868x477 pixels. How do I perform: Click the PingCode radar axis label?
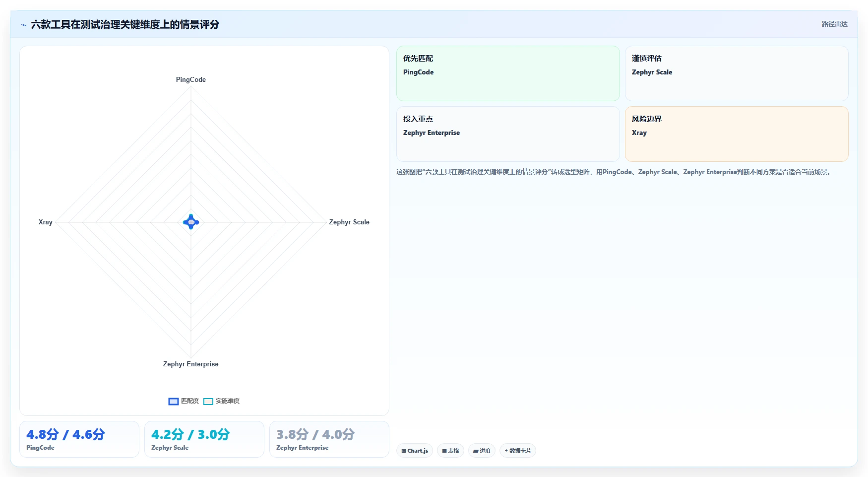coord(191,79)
